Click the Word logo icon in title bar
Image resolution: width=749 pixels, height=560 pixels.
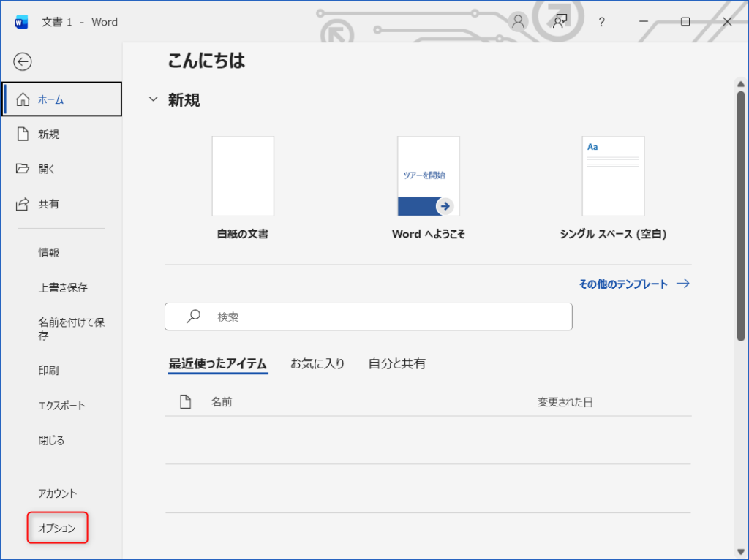(20, 22)
